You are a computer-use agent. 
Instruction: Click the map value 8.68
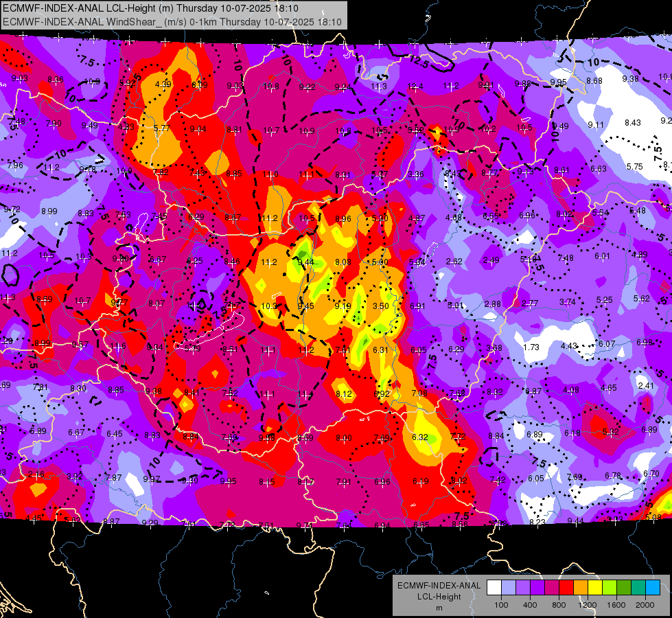tap(594, 80)
